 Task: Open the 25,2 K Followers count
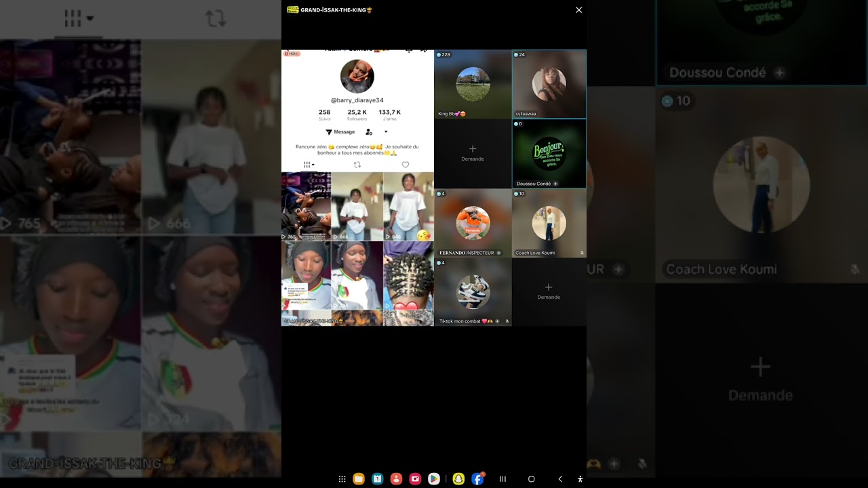click(357, 115)
